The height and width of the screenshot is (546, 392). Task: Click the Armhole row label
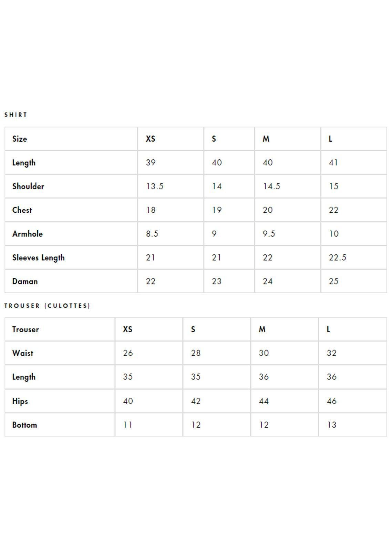(x=28, y=234)
